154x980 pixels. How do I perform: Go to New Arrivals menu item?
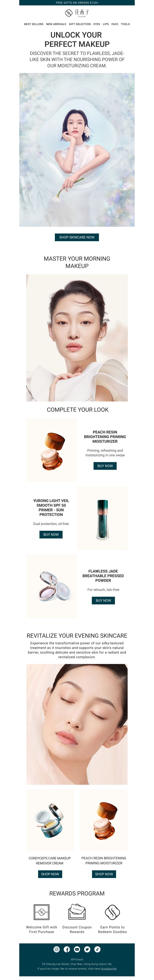(56, 24)
